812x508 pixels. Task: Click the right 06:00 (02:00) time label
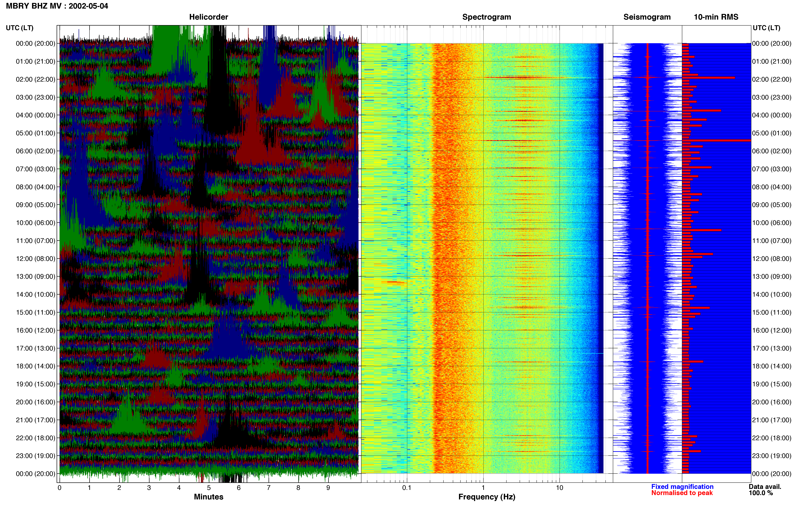click(772, 151)
